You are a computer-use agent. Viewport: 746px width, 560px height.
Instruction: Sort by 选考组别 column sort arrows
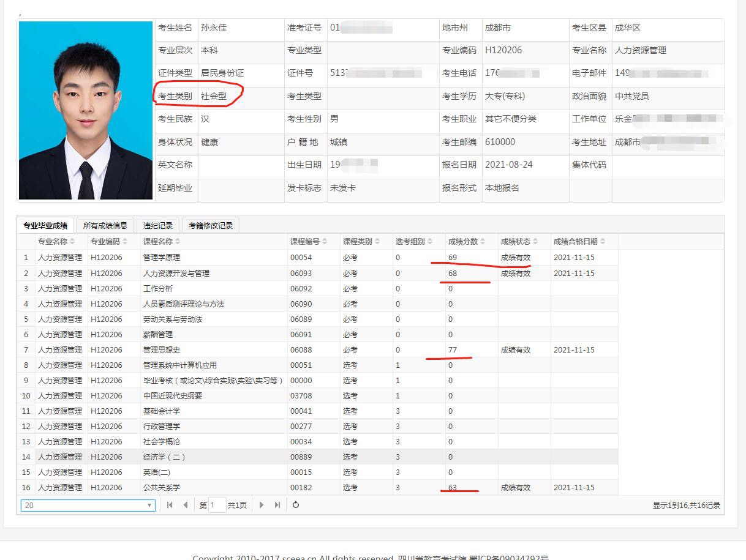(x=431, y=242)
